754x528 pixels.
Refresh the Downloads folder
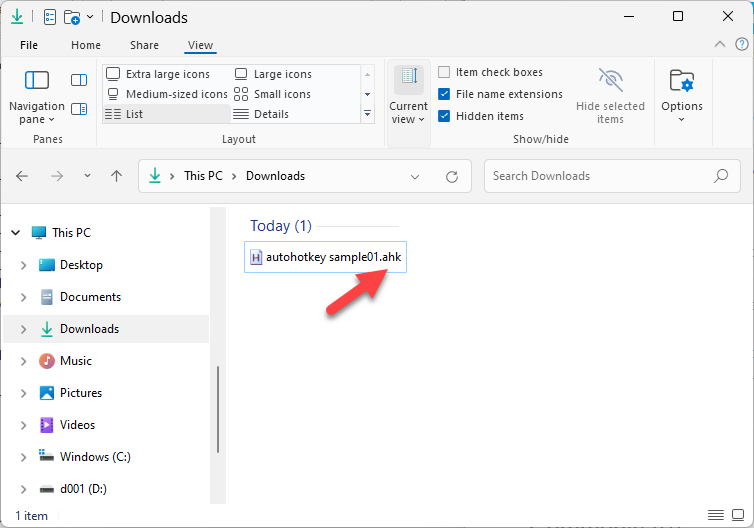(x=452, y=177)
